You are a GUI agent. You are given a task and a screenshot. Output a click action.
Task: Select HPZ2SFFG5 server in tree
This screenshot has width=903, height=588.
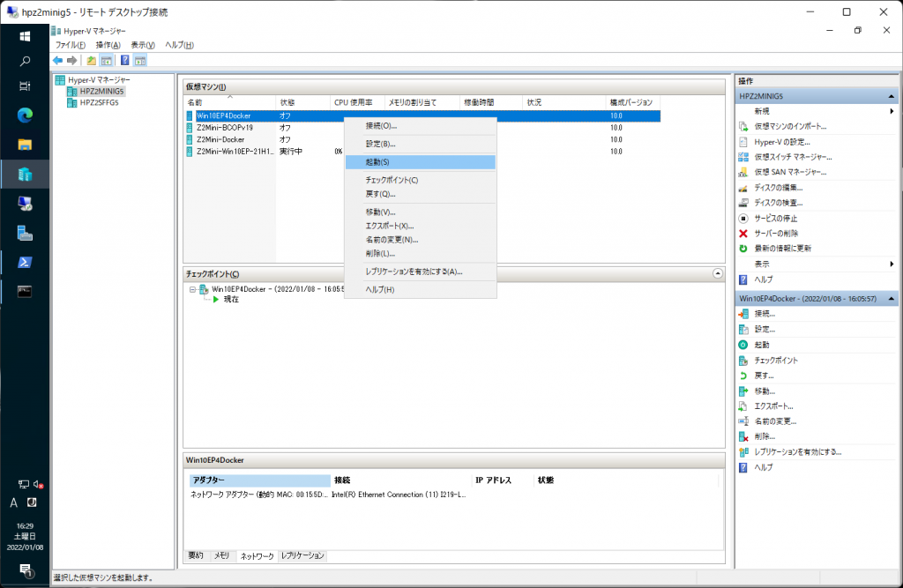[x=99, y=102]
